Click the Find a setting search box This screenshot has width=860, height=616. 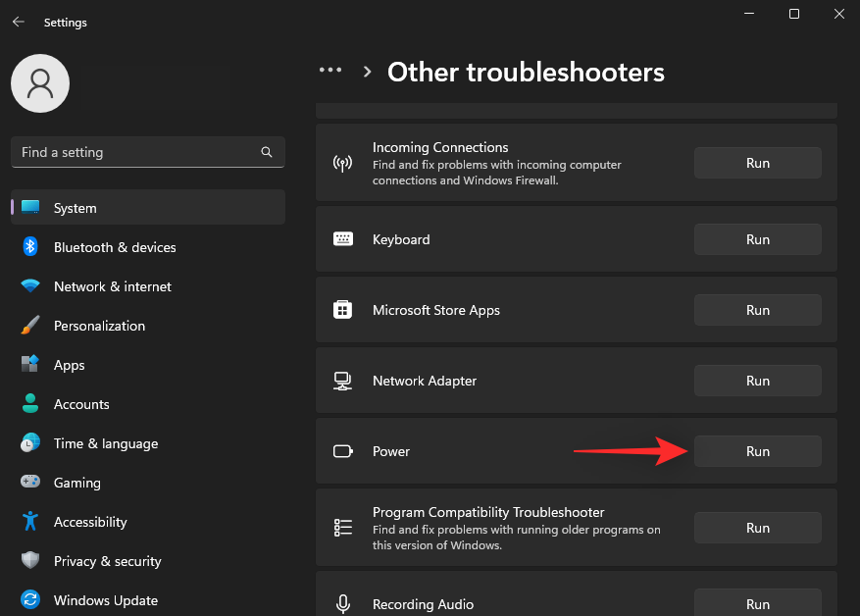[137, 152]
